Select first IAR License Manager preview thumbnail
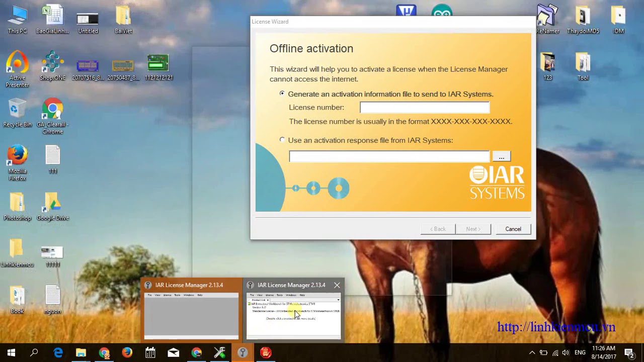This screenshot has height=362, width=644. pos(191,310)
